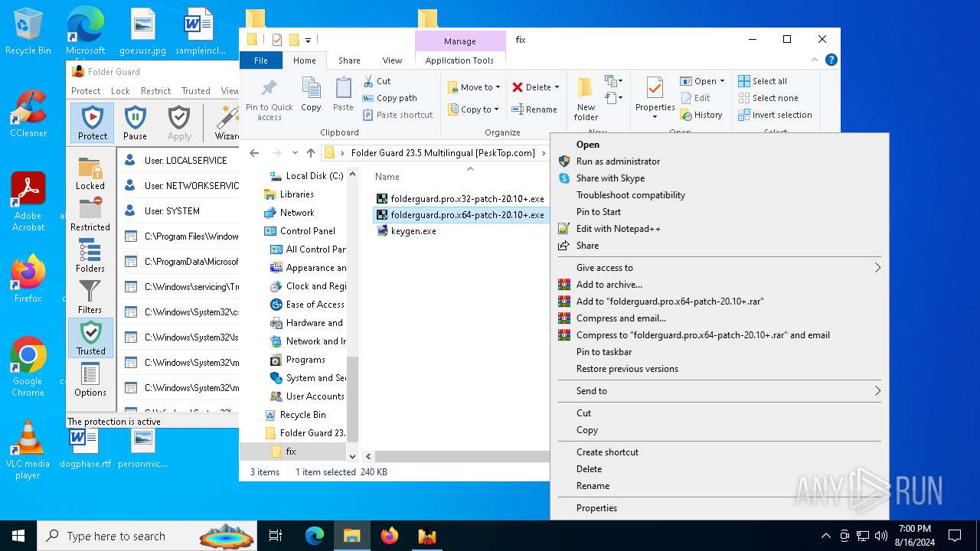Select the Restricted view in Folder Guard sidebar

click(90, 214)
